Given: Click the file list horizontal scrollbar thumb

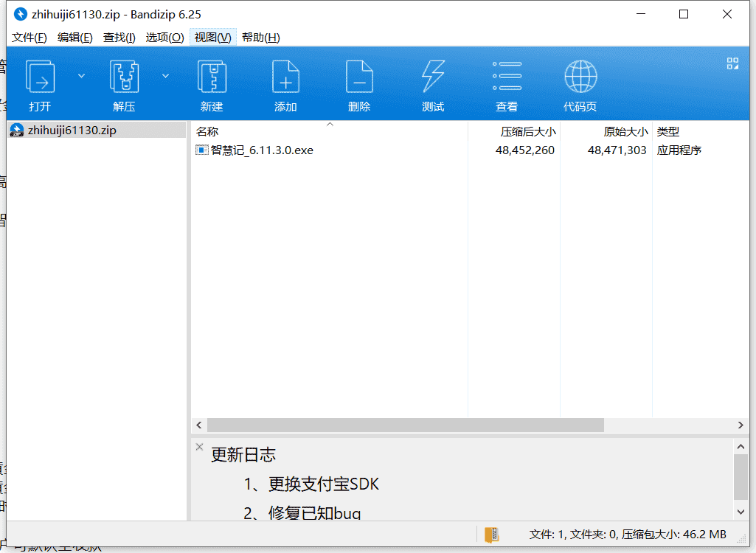Looking at the screenshot, I should pyautogui.click(x=406, y=425).
